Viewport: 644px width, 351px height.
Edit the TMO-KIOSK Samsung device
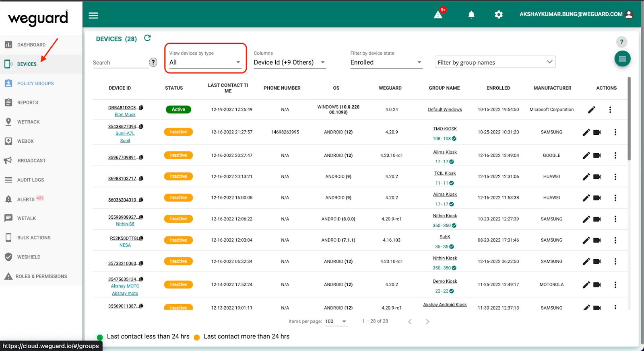tap(586, 132)
